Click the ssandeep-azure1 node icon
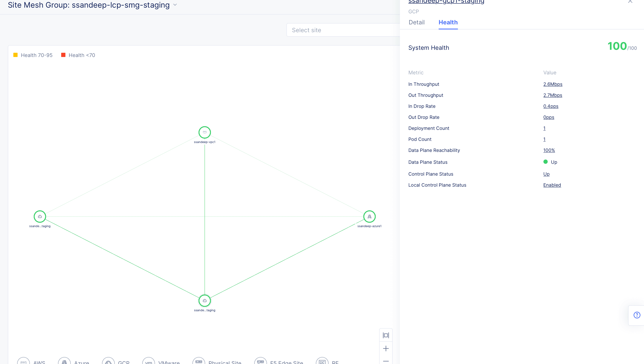The width and height of the screenshot is (644, 364). (x=369, y=217)
